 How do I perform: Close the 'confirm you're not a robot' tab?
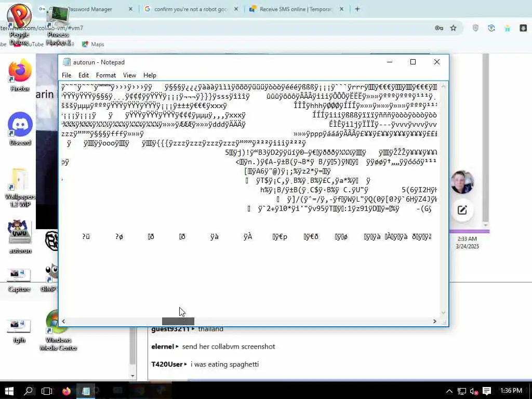[x=236, y=9]
